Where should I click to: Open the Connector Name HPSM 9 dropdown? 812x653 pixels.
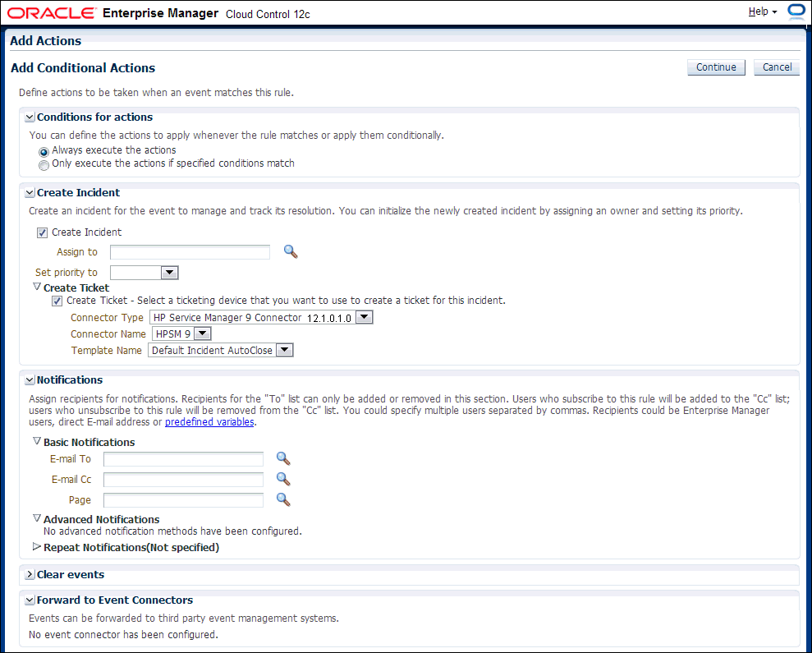click(203, 333)
